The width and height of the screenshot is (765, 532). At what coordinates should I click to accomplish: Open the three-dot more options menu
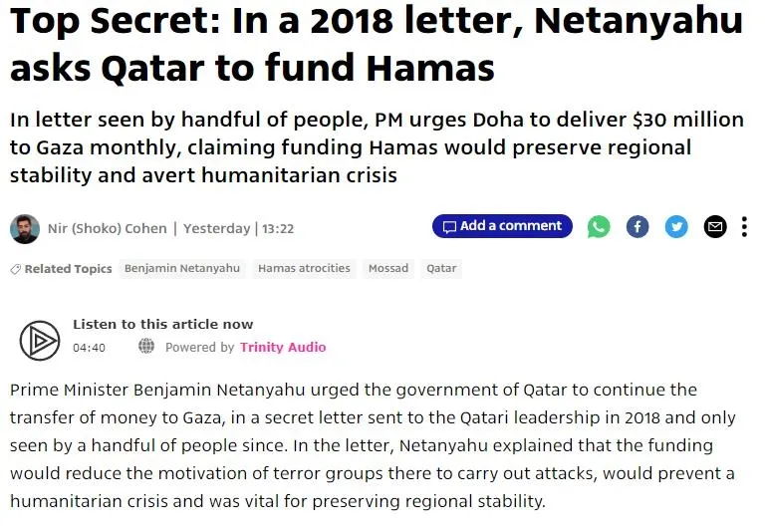click(x=744, y=227)
